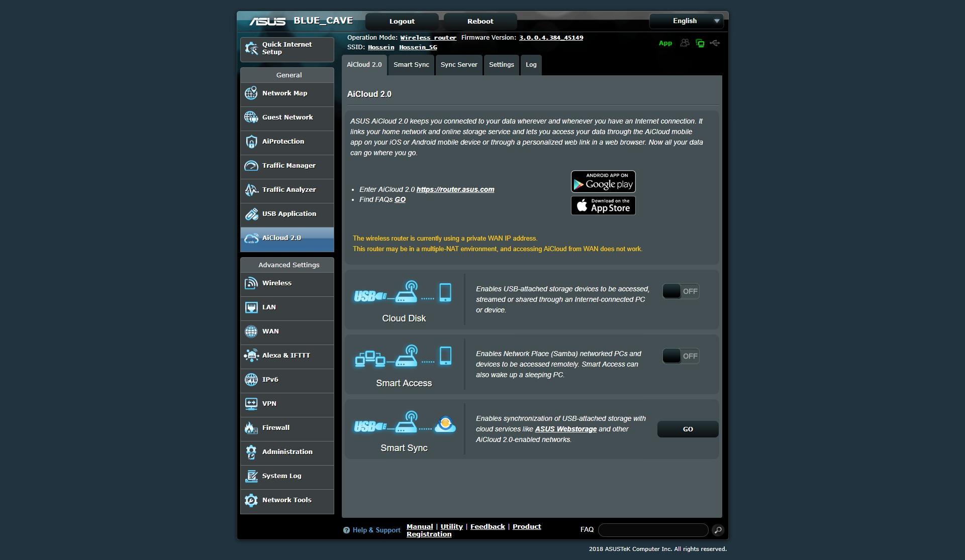Go to Alexa & IFTTT settings
Image resolution: width=965 pixels, height=560 pixels.
287,356
